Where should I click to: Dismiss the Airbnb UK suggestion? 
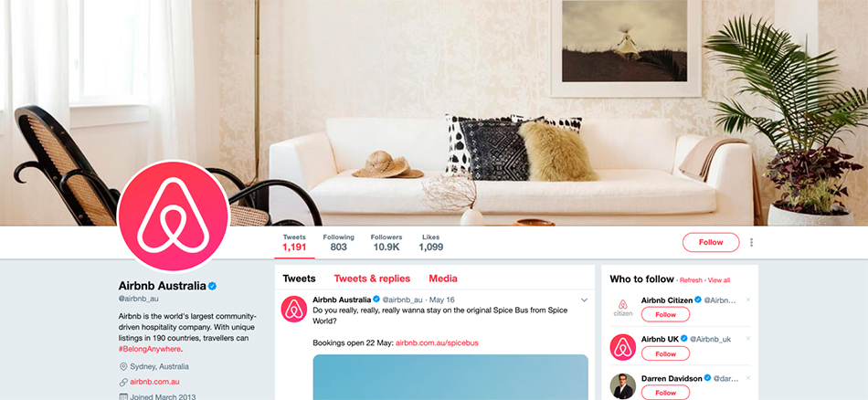coord(748,339)
